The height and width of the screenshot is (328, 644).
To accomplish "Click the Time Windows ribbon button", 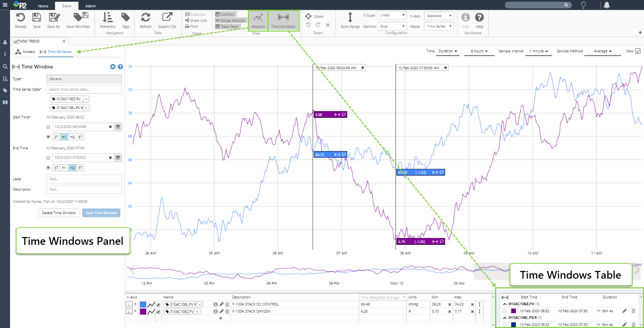I will click(283, 20).
